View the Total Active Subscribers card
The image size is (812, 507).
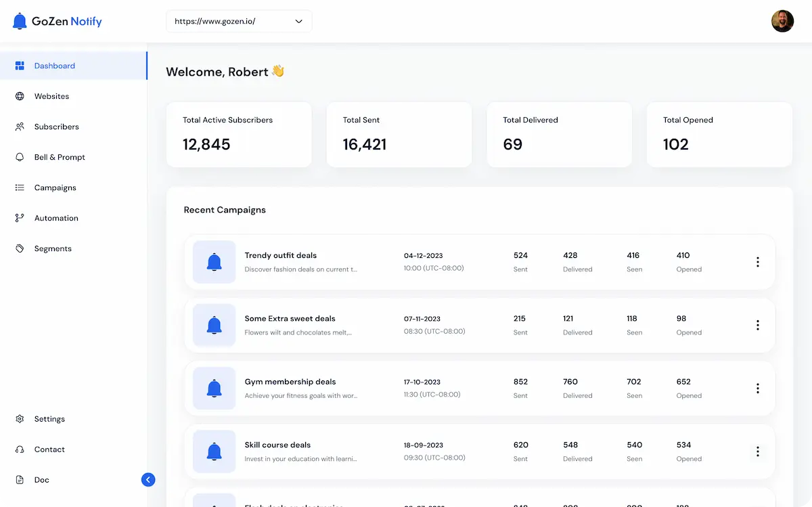(x=239, y=134)
